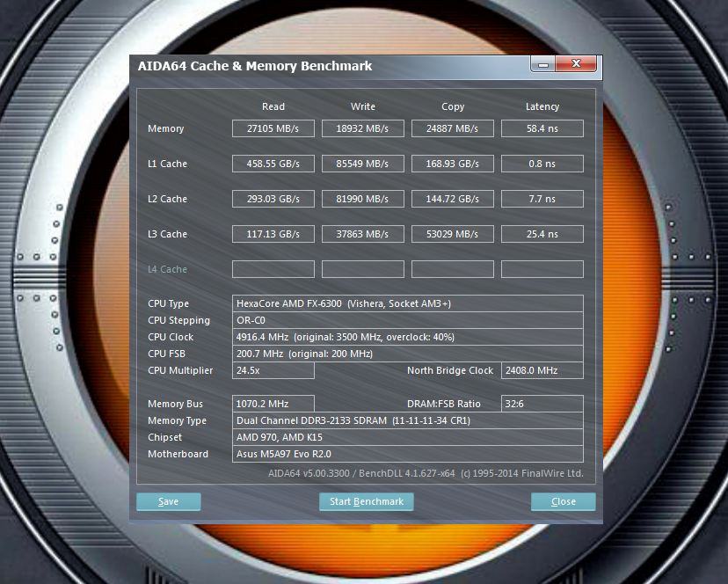Click the empty L4 Cache latency field
The width and height of the screenshot is (728, 584).
[542, 269]
